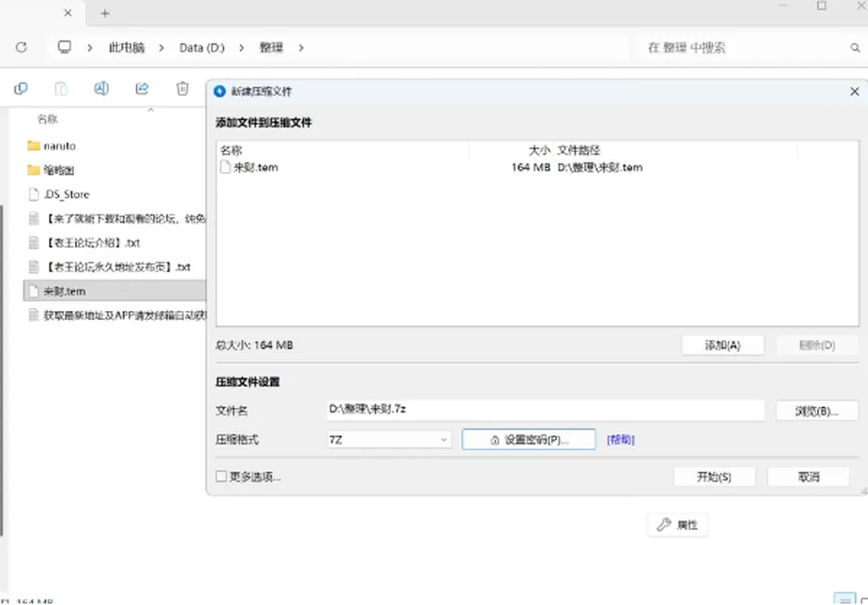Image resolution: width=868 pixels, height=605 pixels.
Task: Refresh the Explorer folder view
Action: [x=21, y=48]
